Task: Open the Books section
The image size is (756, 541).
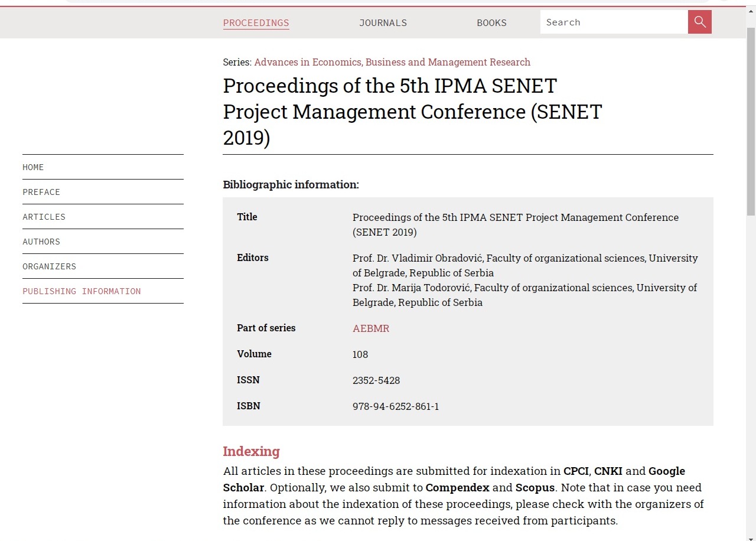Action: click(x=491, y=23)
